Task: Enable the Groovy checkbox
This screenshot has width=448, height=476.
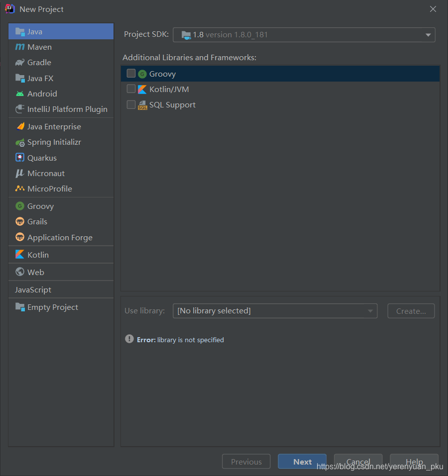Action: [x=131, y=74]
